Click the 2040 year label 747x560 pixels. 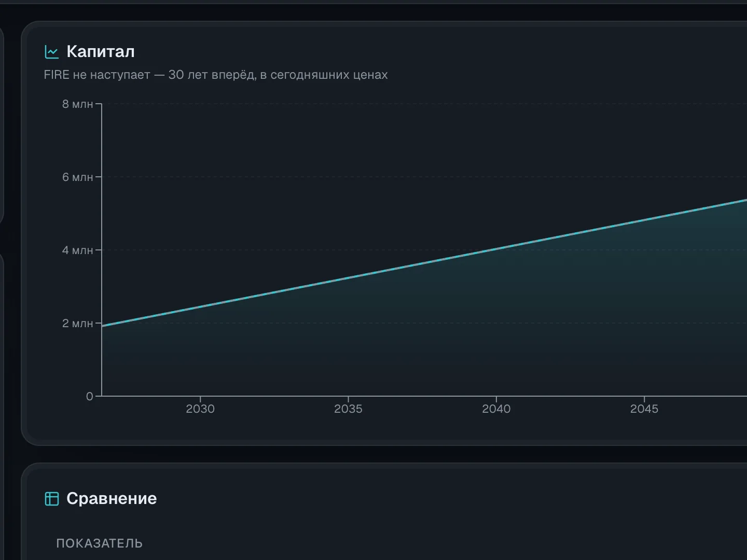[x=496, y=409]
